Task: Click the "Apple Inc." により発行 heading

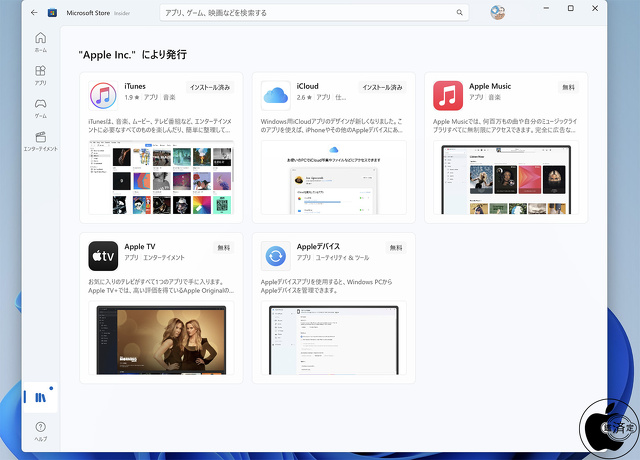Action: 133,55
